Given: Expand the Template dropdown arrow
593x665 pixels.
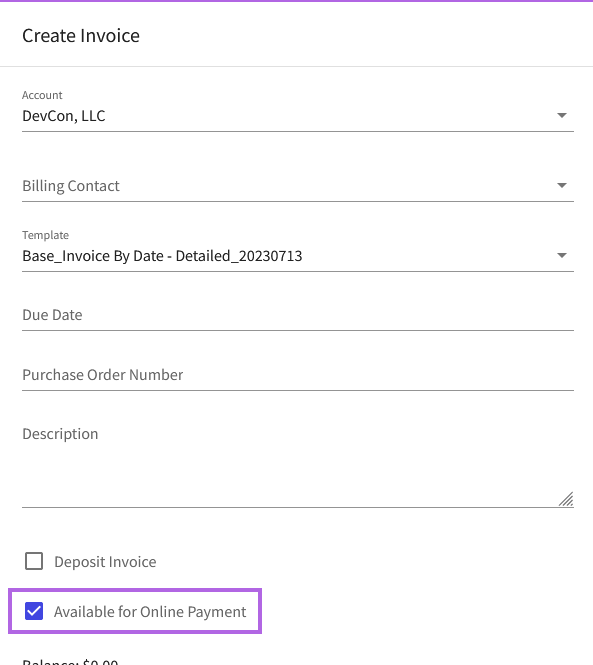Looking at the screenshot, I should coord(562,255).
